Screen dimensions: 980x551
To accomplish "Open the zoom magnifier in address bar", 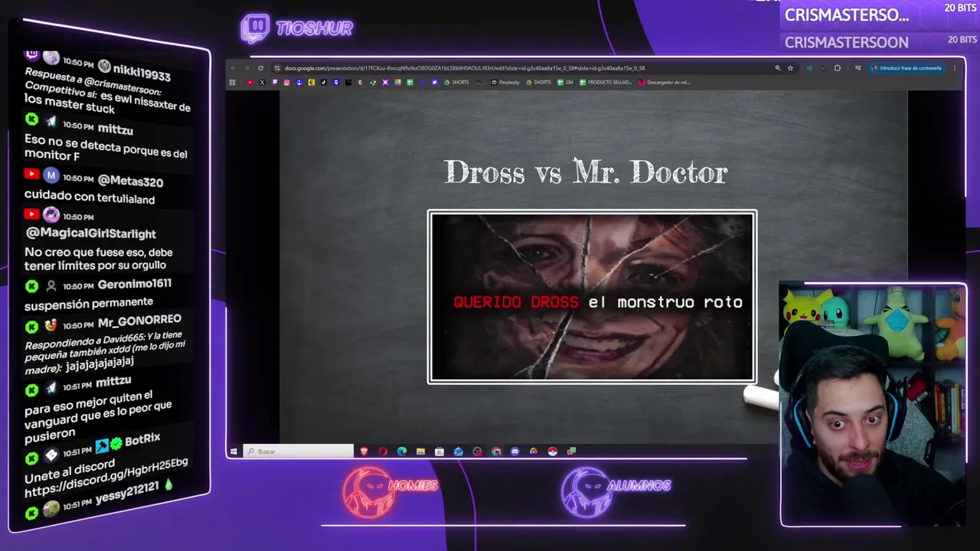I will 777,68.
